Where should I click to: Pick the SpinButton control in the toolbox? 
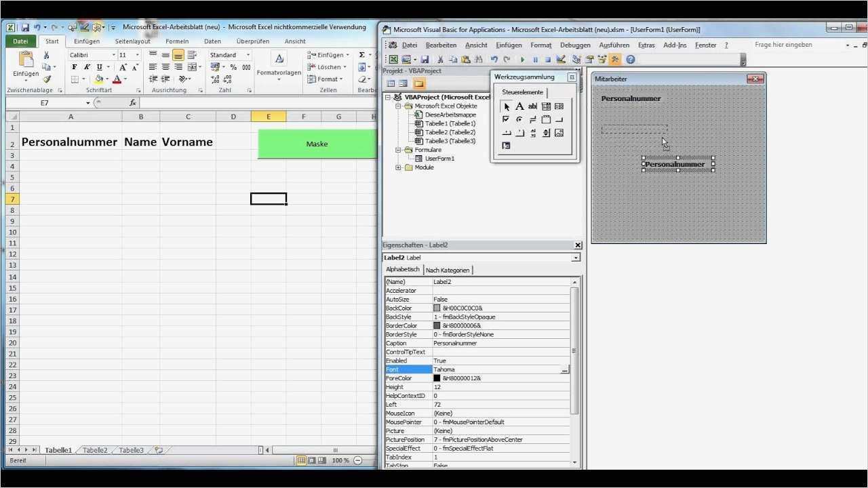coord(546,133)
